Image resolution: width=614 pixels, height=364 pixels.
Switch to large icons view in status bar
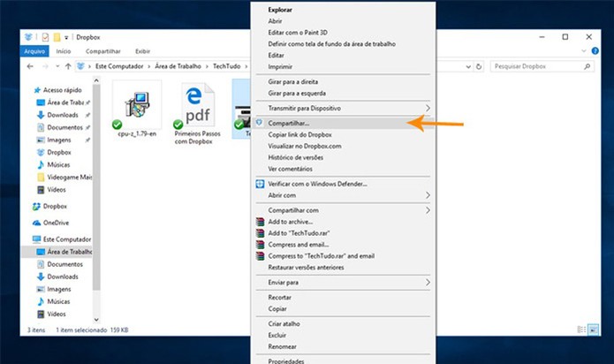click(594, 330)
